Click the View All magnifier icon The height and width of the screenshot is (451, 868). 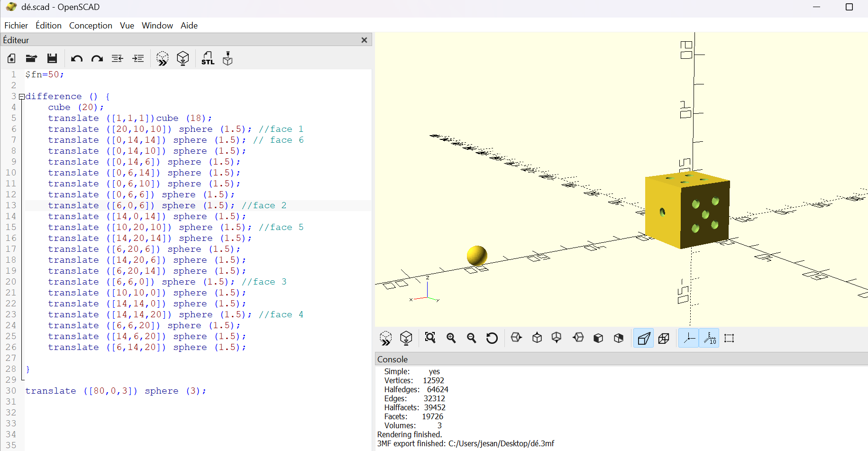(x=430, y=338)
